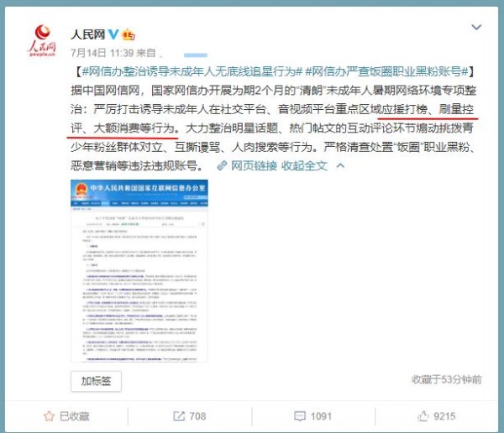504x433 pixels.
Task: Open hashtag 网信办严查饭圈职业黑粉账号
Action: [x=386, y=71]
